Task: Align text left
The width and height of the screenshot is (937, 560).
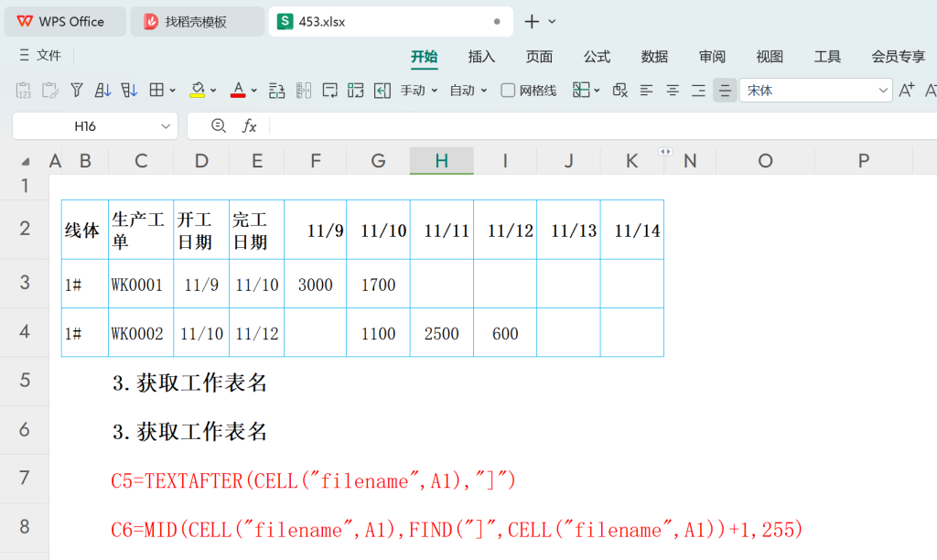Action: point(647,91)
